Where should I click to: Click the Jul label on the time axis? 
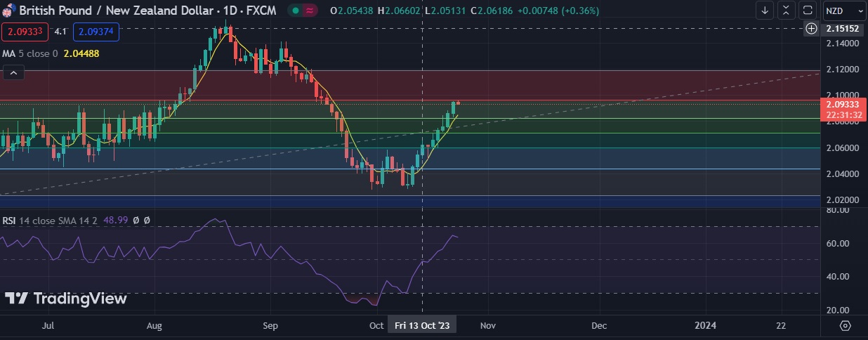click(x=48, y=325)
